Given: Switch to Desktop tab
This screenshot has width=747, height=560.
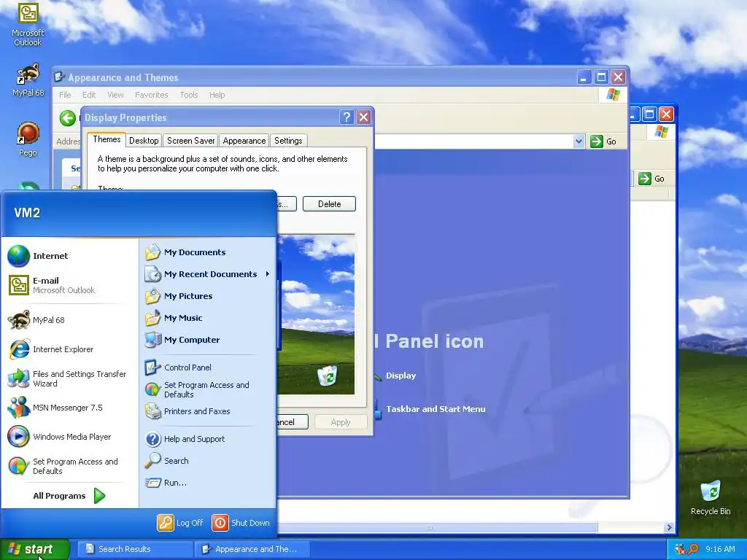Looking at the screenshot, I should 144,141.
